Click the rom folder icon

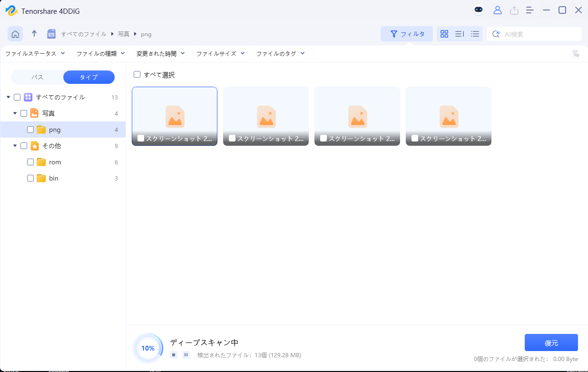click(x=41, y=162)
